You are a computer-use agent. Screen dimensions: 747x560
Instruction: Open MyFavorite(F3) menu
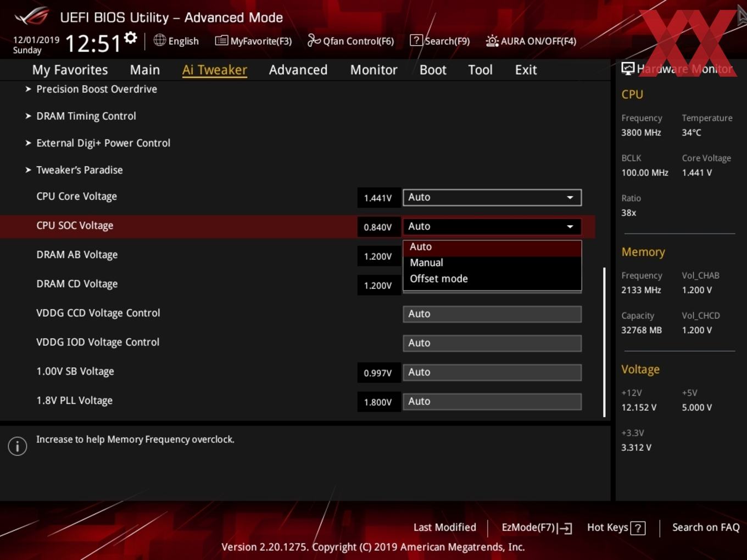pos(253,41)
